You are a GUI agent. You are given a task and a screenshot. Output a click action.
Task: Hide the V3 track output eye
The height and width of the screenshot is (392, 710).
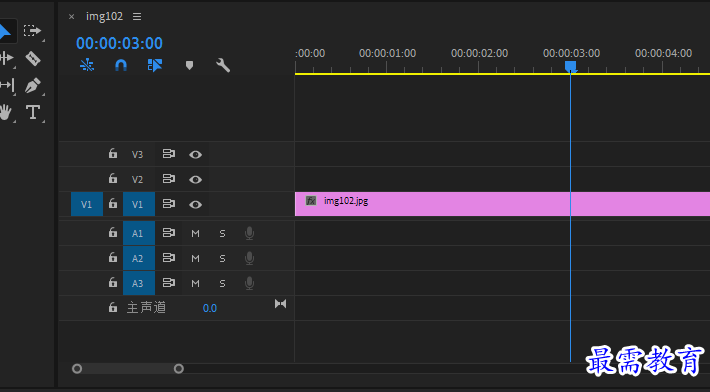point(195,155)
